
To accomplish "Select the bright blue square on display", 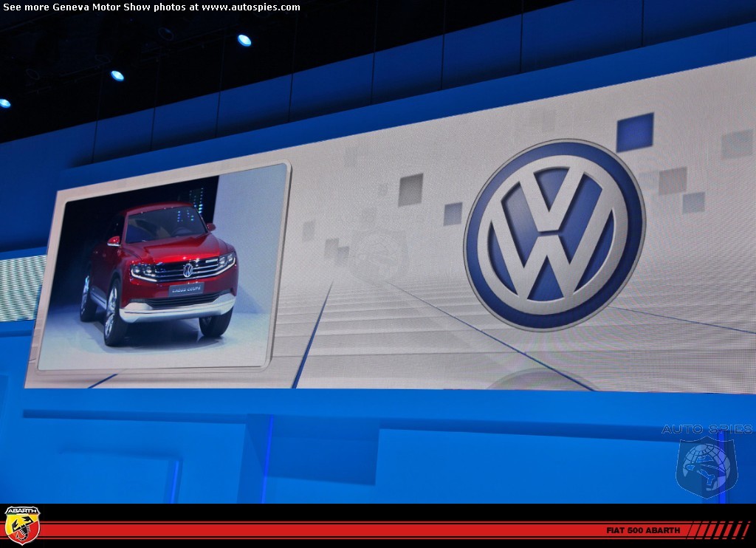I will pos(634,133).
